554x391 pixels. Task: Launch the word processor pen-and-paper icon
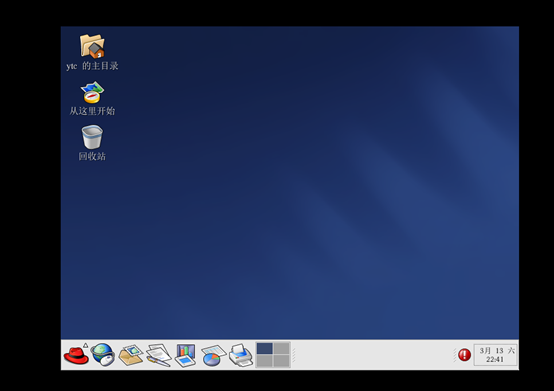coord(159,355)
